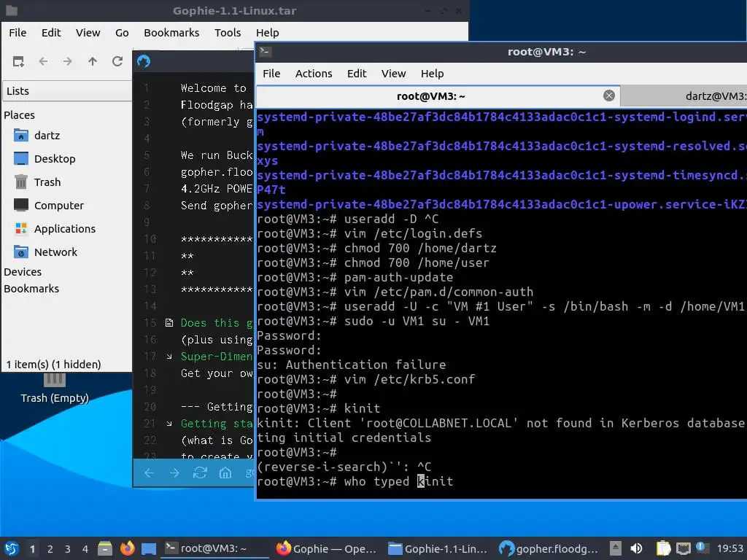Click the removable media eject tray icon
747x560 pixels.
pyautogui.click(x=616, y=548)
